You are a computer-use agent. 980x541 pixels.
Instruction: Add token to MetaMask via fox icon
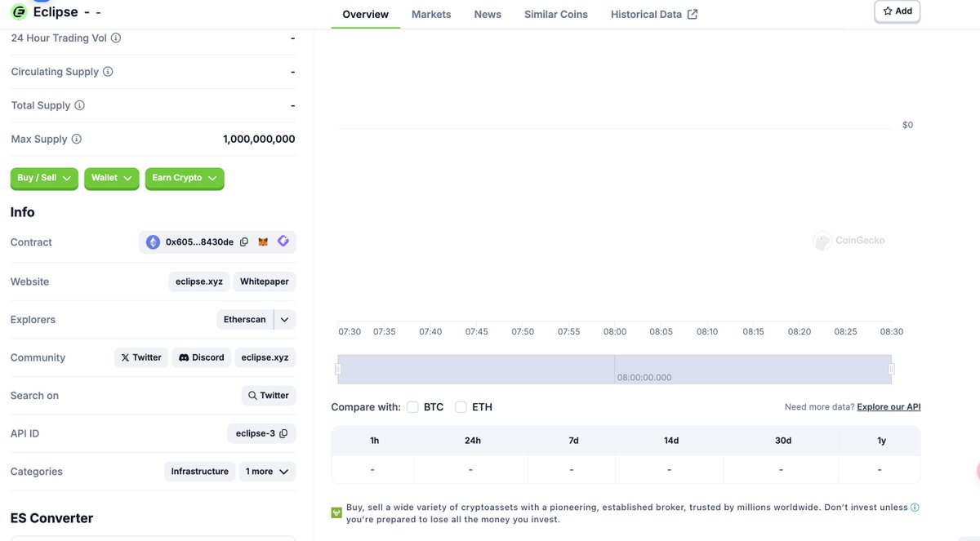(263, 242)
